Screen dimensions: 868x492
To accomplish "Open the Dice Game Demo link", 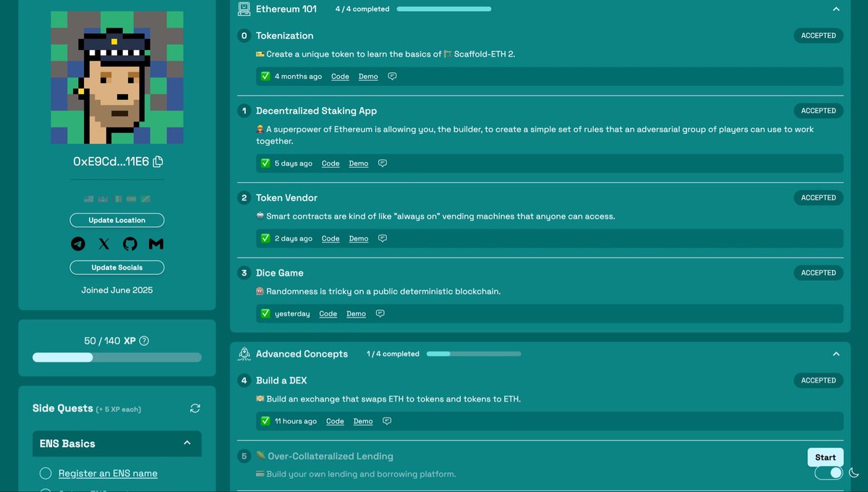I will coord(356,314).
